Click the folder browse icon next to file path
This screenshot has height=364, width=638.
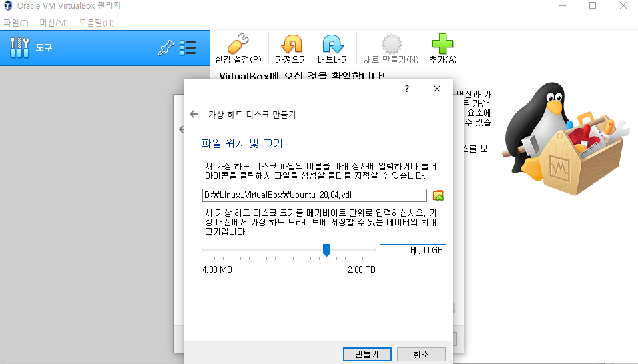point(438,195)
